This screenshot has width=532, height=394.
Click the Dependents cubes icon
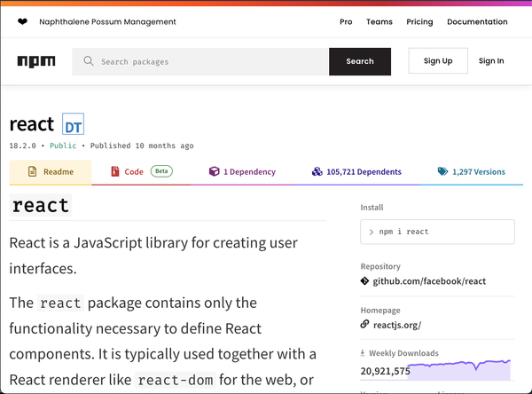tap(317, 172)
